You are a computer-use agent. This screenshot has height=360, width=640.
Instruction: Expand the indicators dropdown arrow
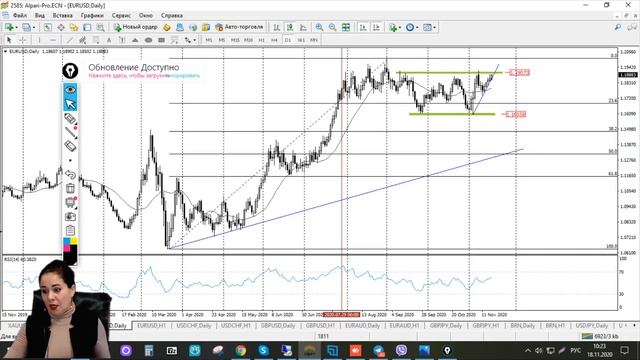(400, 27)
